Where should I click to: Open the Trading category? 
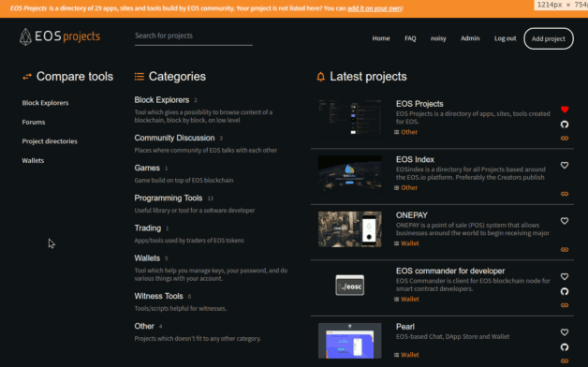(x=148, y=228)
